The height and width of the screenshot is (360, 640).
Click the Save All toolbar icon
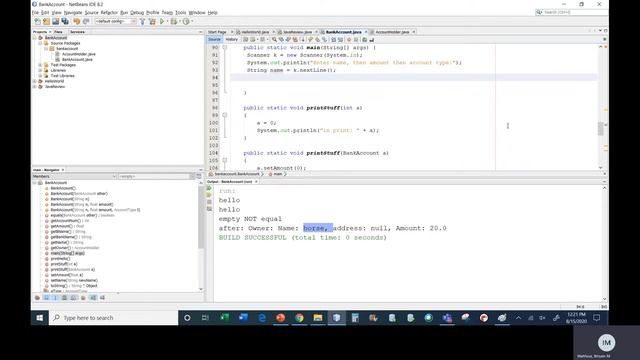(65, 21)
